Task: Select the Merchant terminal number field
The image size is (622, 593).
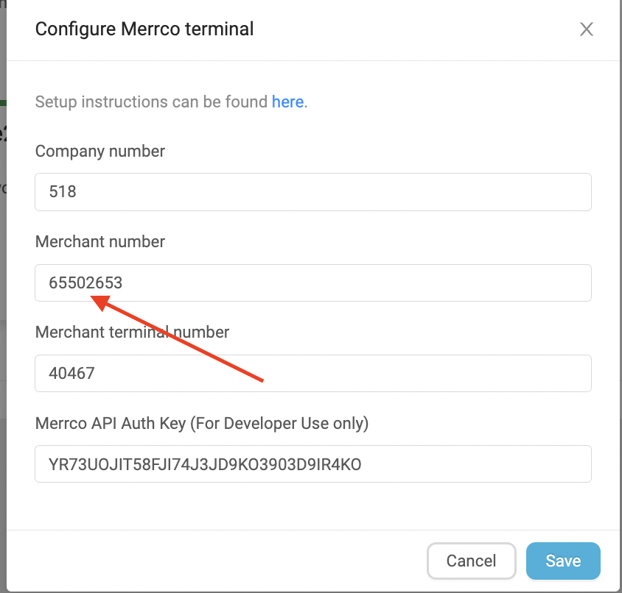Action: coord(313,374)
